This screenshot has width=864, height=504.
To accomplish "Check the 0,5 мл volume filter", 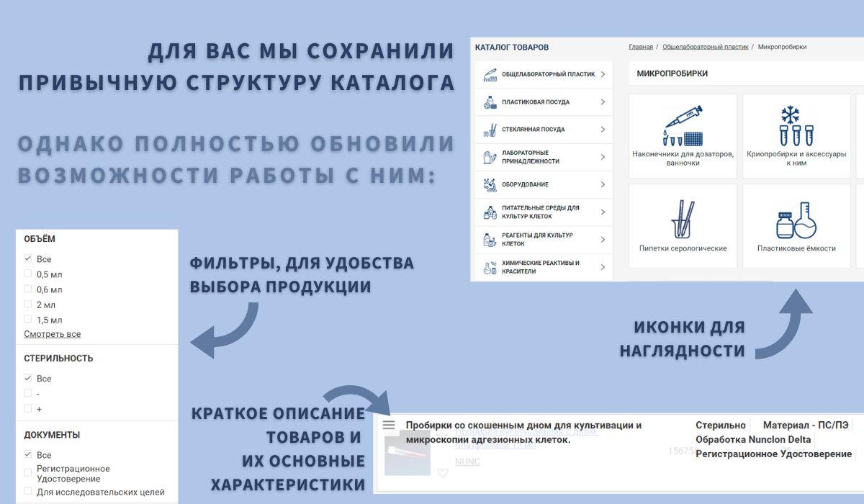I will click(x=28, y=274).
